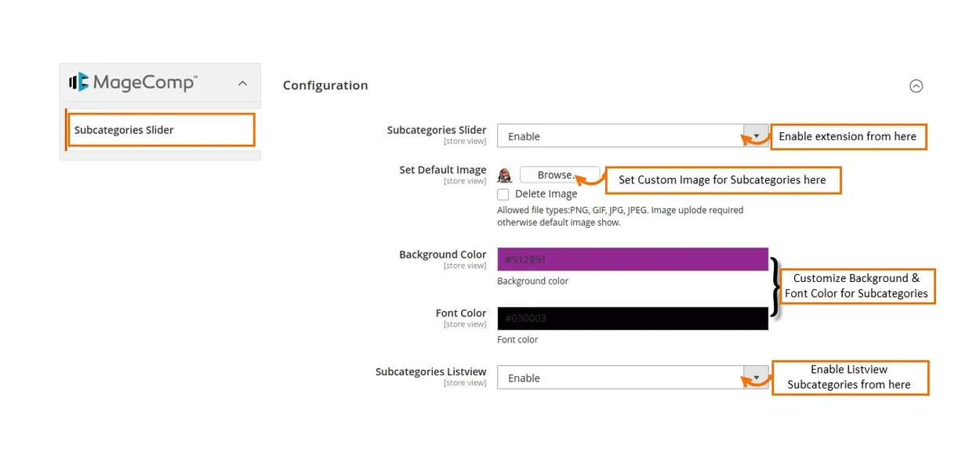The height and width of the screenshot is (470, 980).
Task: Click the Subcategories Listview field label
Action: pyautogui.click(x=430, y=372)
